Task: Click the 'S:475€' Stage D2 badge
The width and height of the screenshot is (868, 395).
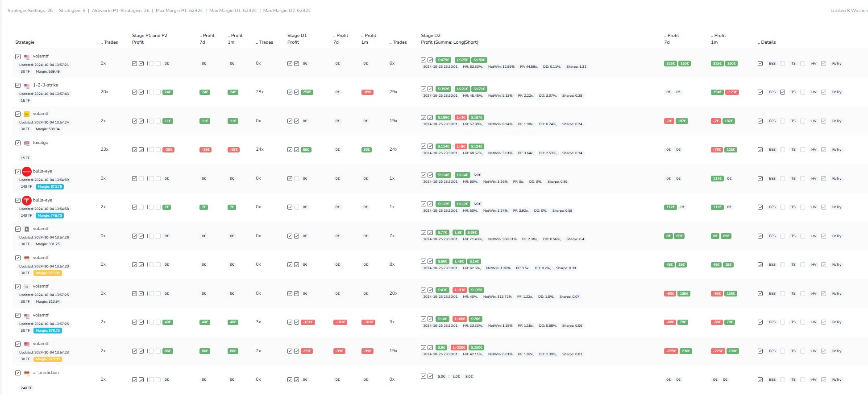Action: point(444,60)
